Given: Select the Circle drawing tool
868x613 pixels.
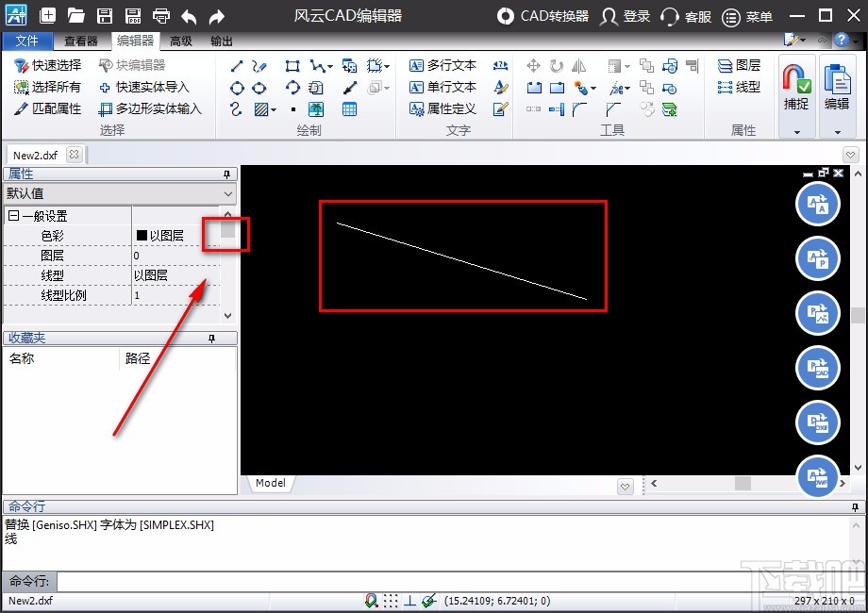Looking at the screenshot, I should [237, 88].
